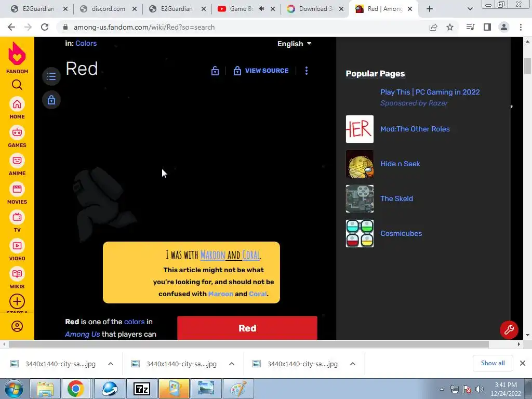
Task: Open Anime section in Fandom sidebar
Action: pyautogui.click(x=17, y=165)
